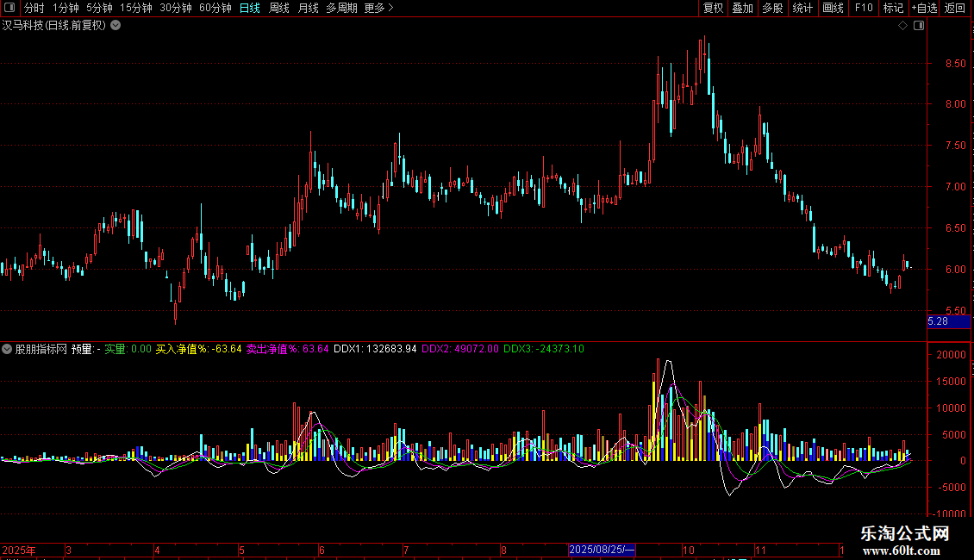The width and height of the screenshot is (974, 560).
Task: Click the 返回 back button
Action: [955, 8]
